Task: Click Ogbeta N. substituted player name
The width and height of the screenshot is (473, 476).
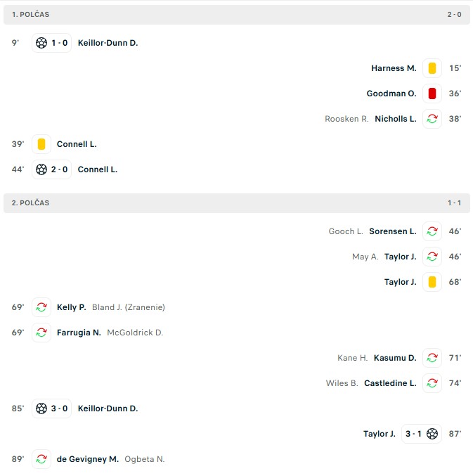Action: [x=145, y=459]
